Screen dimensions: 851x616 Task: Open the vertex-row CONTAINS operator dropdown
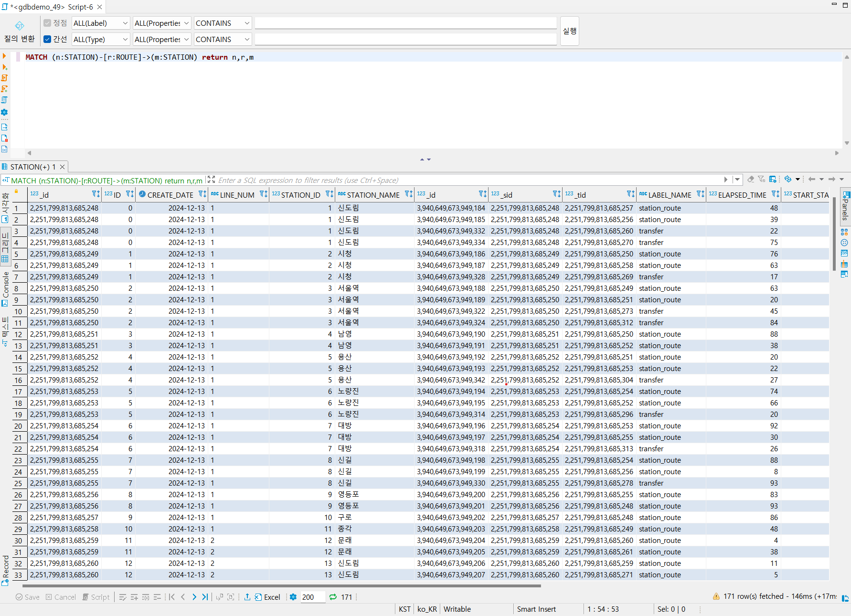coord(223,23)
